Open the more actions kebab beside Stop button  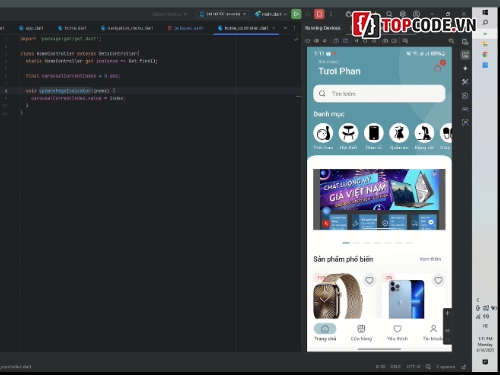click(331, 14)
